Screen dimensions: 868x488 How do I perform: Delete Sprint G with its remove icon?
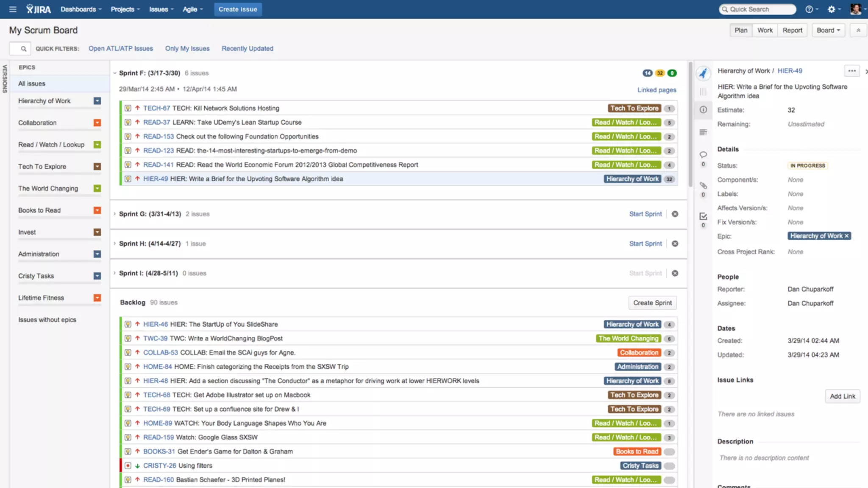[675, 214]
